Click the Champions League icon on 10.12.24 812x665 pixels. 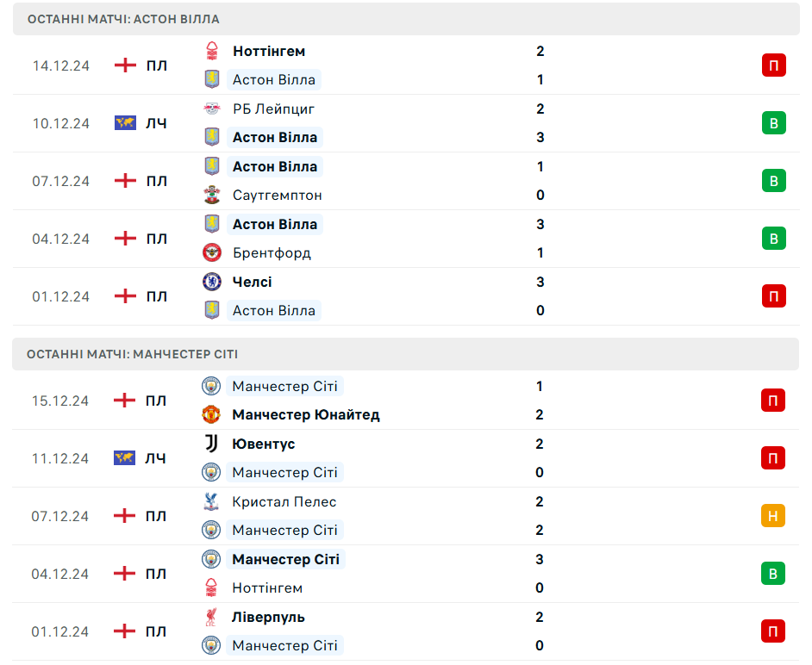pyautogui.click(x=125, y=123)
